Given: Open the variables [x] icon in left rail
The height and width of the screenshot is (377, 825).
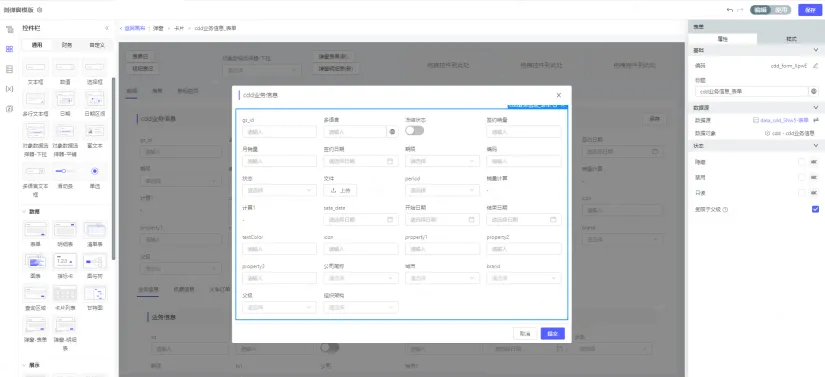Looking at the screenshot, I should coord(9,89).
